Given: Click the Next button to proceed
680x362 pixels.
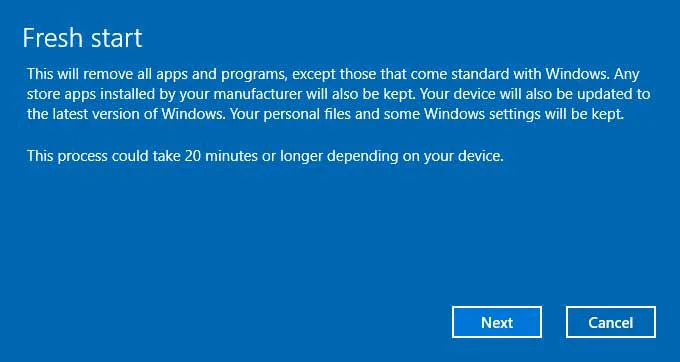Looking at the screenshot, I should pos(497,322).
